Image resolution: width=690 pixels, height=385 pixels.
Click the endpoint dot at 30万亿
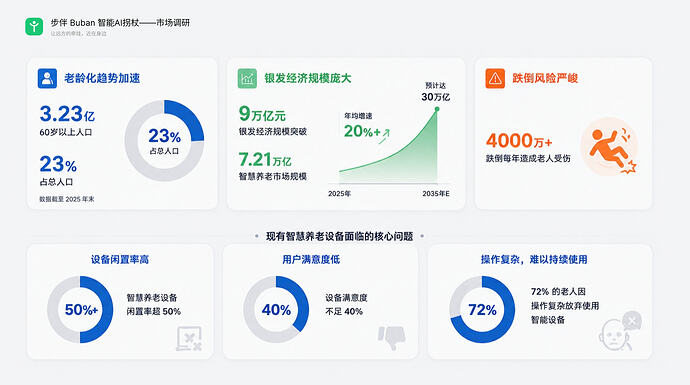(x=437, y=109)
